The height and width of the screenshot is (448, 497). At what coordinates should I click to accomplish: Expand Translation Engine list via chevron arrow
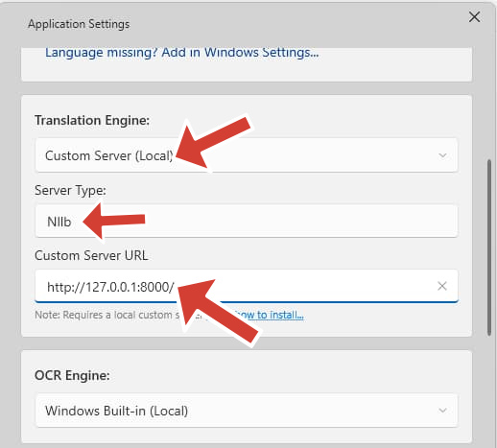[x=442, y=155]
